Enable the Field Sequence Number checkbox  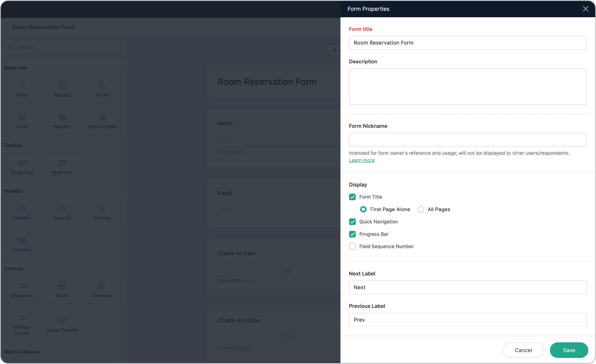tap(352, 246)
